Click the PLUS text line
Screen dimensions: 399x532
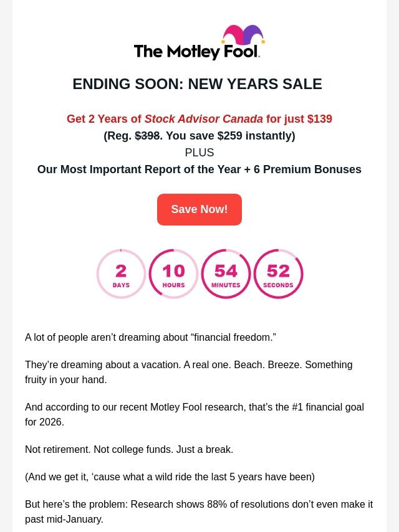[199, 153]
